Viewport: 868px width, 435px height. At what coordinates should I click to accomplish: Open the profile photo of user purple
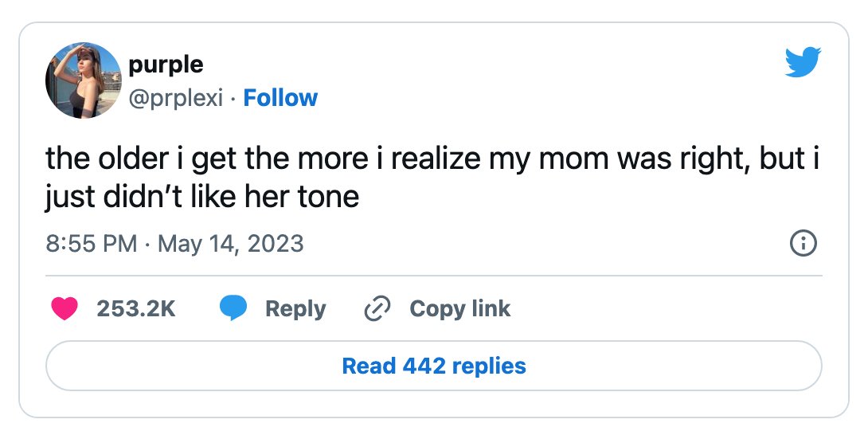pyautogui.click(x=83, y=80)
